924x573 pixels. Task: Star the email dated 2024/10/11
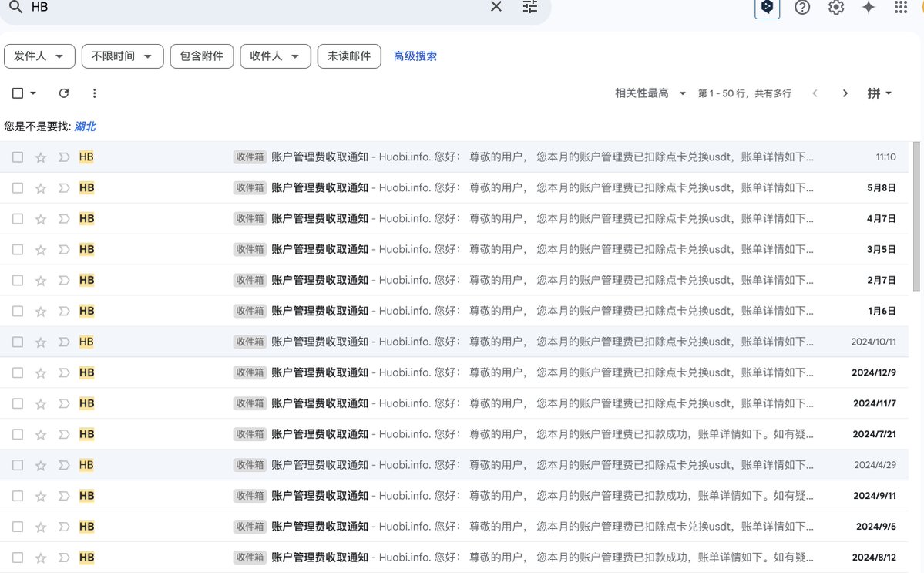pyautogui.click(x=41, y=342)
